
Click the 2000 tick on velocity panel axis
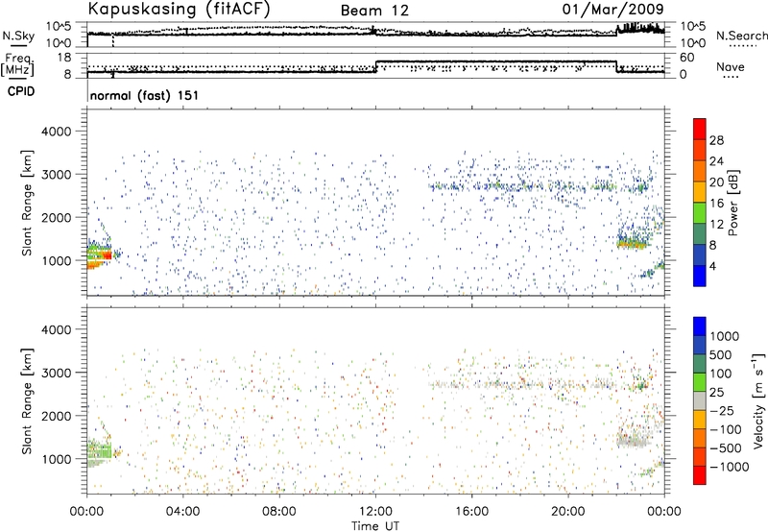click(x=57, y=416)
